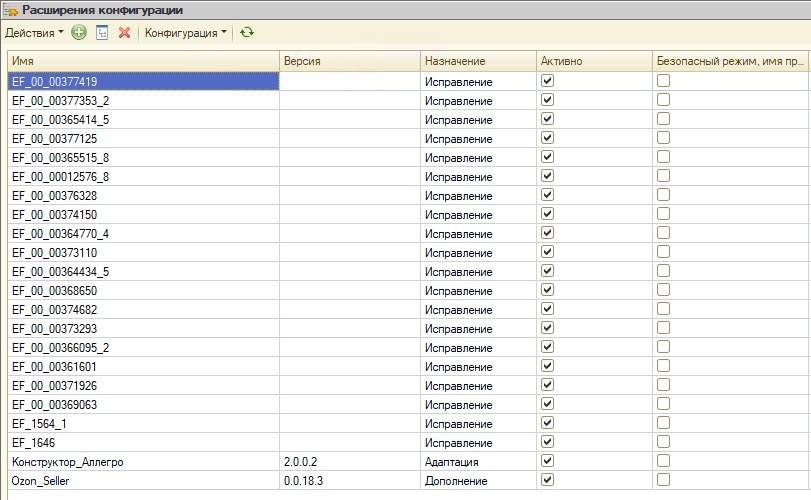Uncheck Активно for EF_00_00377353_2
The image size is (811, 500).
pos(547,100)
